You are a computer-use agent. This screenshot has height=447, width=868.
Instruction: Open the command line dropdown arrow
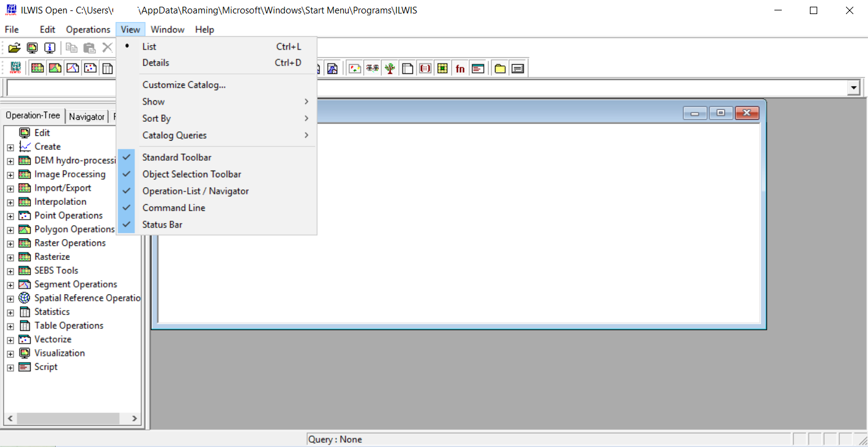point(854,87)
